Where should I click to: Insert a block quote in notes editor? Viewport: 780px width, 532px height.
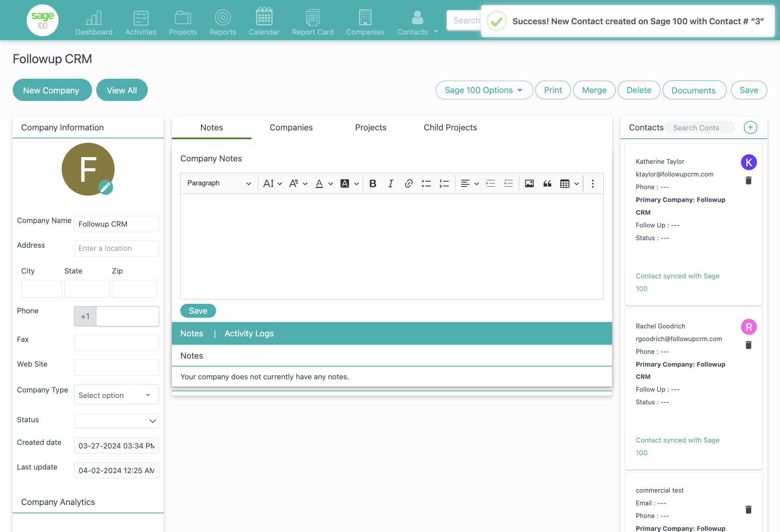click(x=548, y=183)
